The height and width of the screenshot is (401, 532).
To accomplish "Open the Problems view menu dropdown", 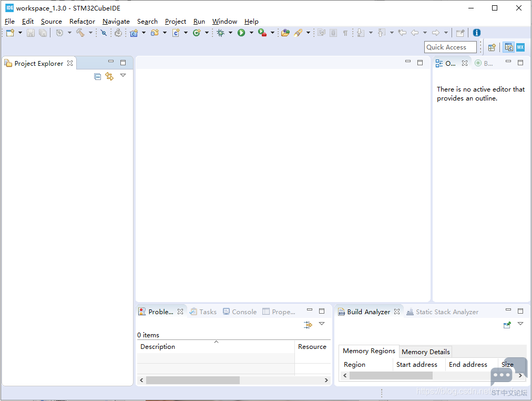I will pyautogui.click(x=322, y=324).
